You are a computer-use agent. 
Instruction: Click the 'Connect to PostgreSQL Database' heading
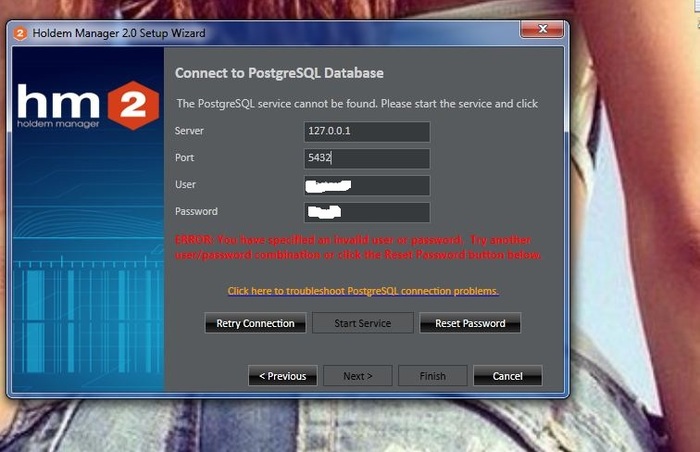(279, 73)
